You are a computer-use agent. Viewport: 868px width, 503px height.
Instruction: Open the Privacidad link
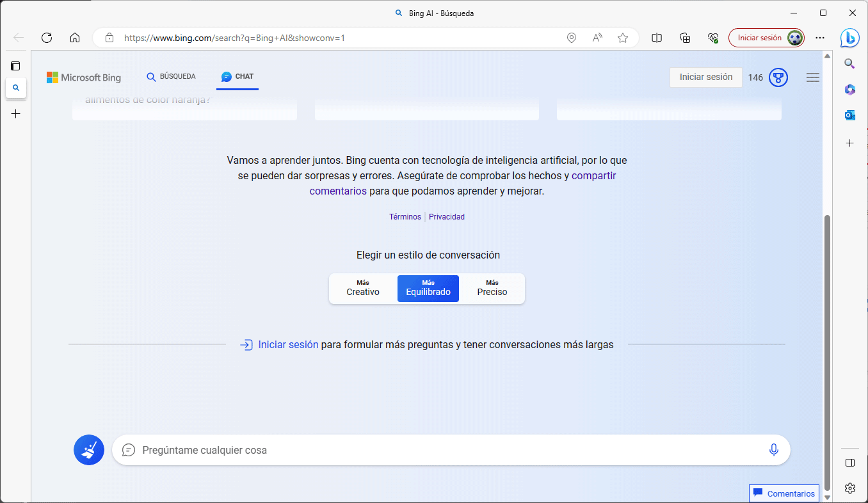click(447, 217)
